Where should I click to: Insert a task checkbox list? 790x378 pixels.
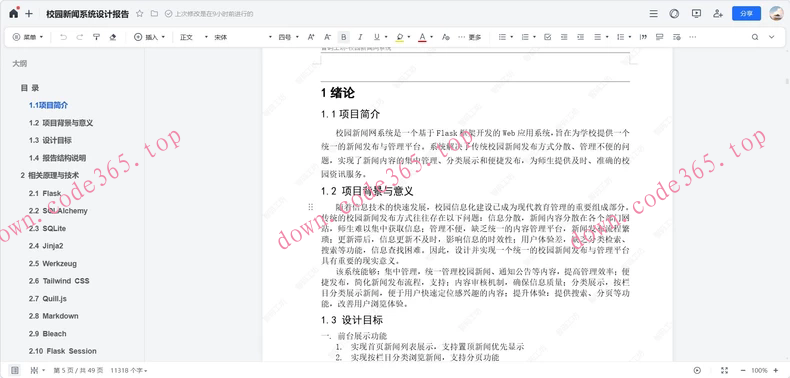(x=548, y=37)
